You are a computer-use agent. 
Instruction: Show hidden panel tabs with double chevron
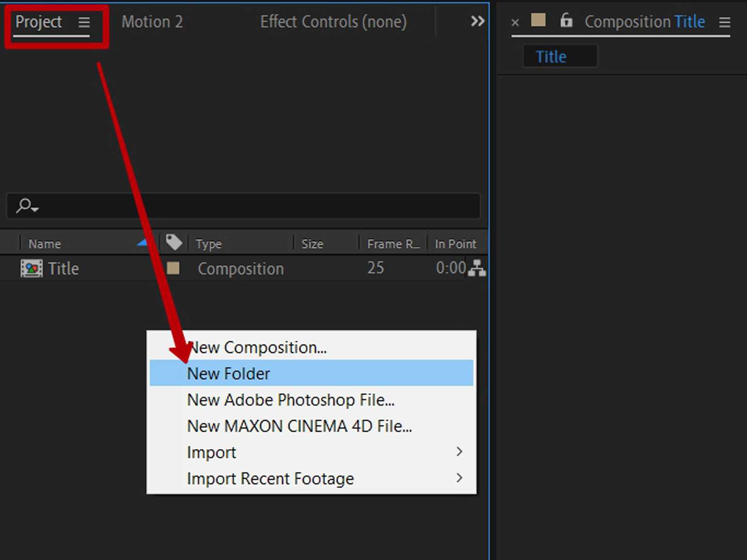pos(477,21)
